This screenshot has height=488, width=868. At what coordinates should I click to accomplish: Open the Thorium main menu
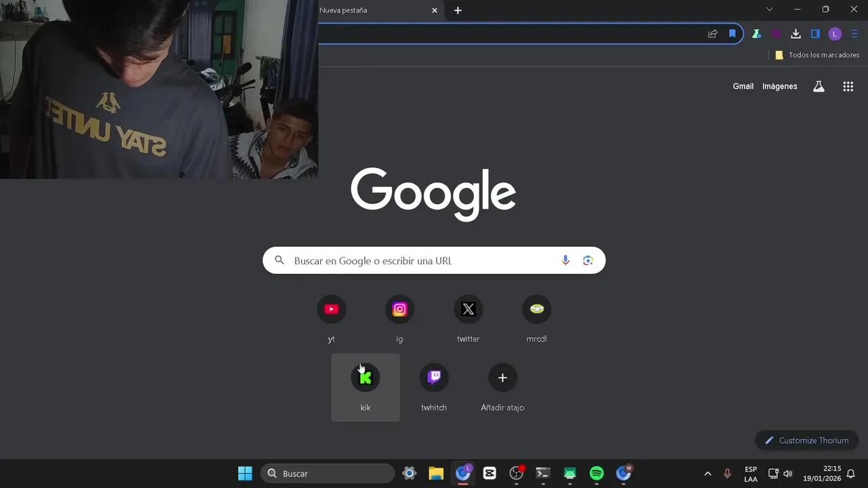854,34
